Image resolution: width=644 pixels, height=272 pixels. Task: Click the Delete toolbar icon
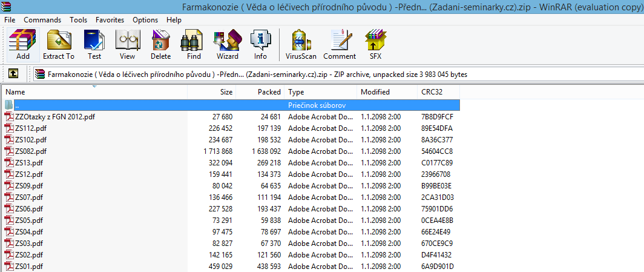[160, 44]
